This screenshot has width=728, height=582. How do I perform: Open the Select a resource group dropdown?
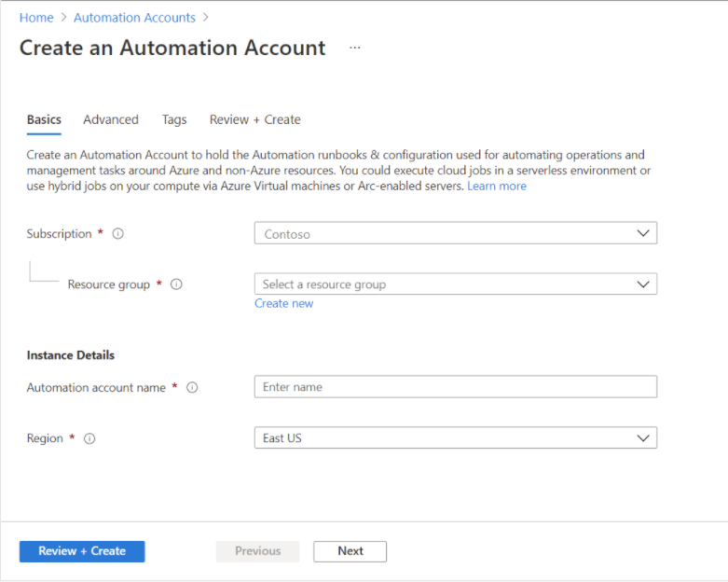tap(455, 284)
